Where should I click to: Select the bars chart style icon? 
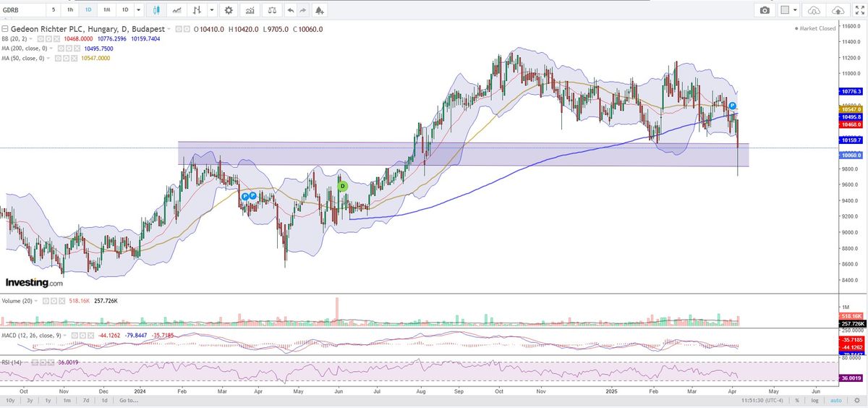point(196,10)
